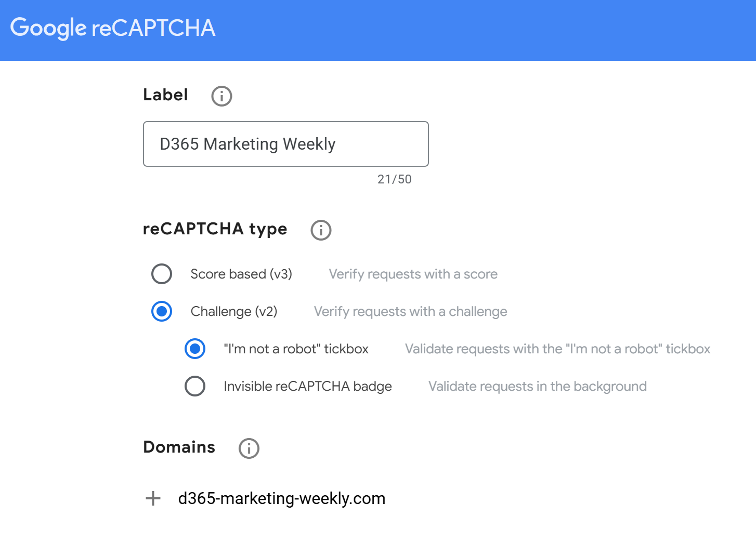Click the info icon next to Domains
This screenshot has width=756, height=543.
pyautogui.click(x=249, y=448)
